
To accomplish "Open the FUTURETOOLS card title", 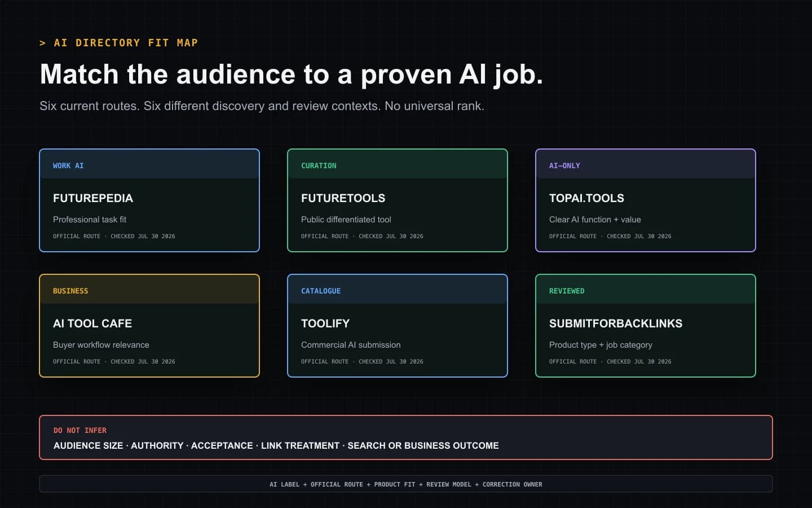I will tap(343, 198).
